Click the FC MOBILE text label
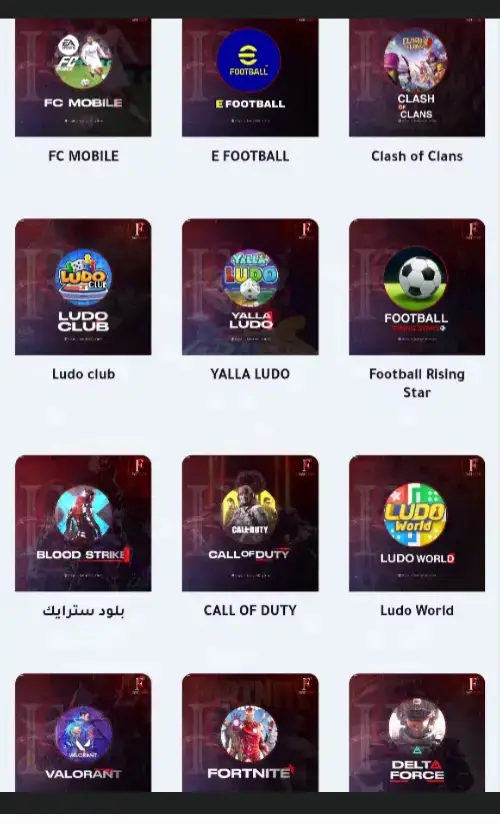 (83, 156)
